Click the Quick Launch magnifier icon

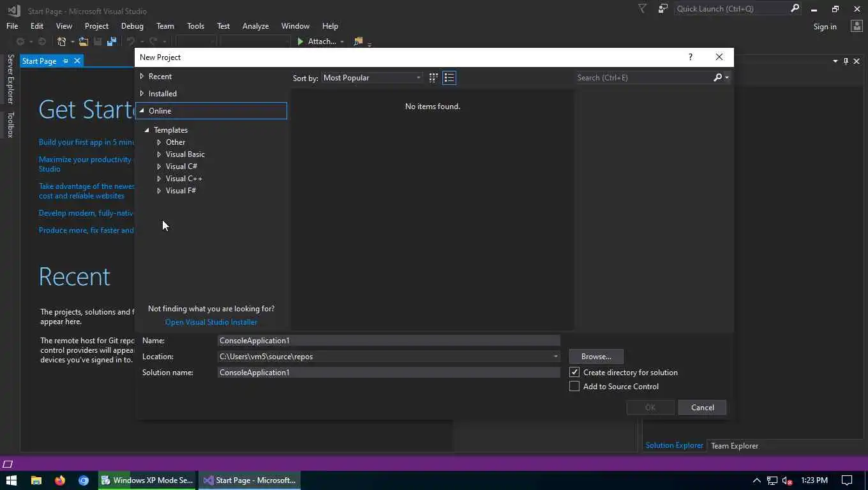[x=795, y=8]
